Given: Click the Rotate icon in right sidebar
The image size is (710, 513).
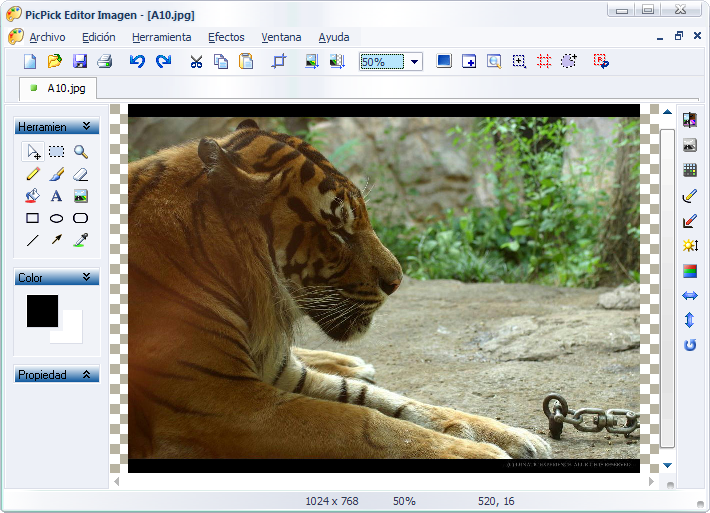Looking at the screenshot, I should 689,345.
